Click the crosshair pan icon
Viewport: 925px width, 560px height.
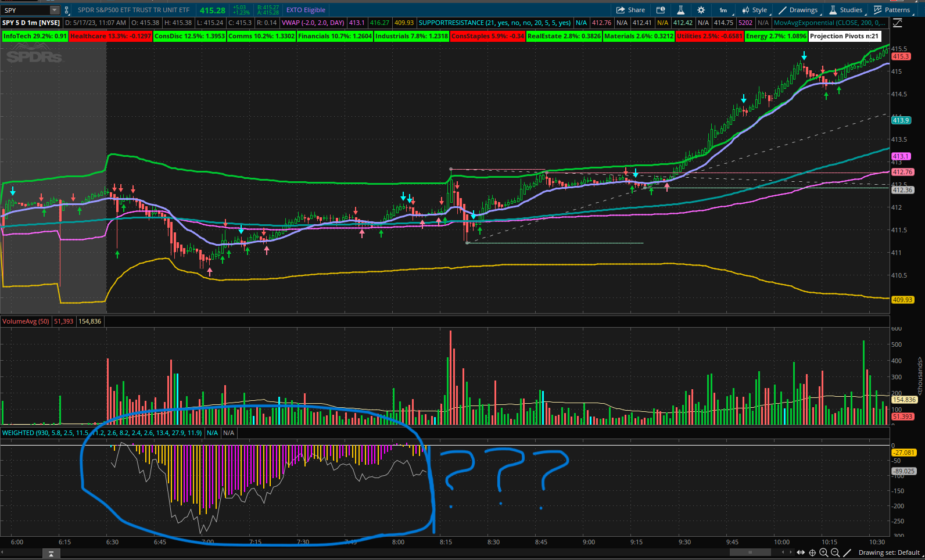[x=812, y=552]
